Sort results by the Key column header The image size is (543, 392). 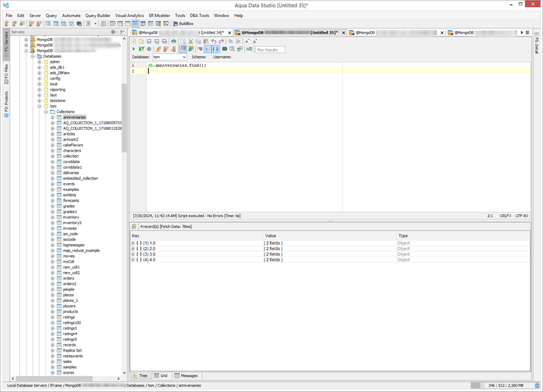coord(197,236)
